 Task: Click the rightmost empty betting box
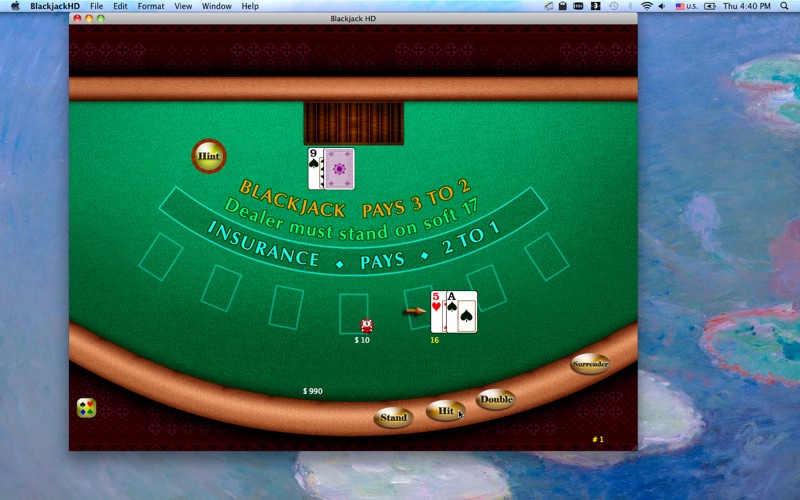[546, 257]
